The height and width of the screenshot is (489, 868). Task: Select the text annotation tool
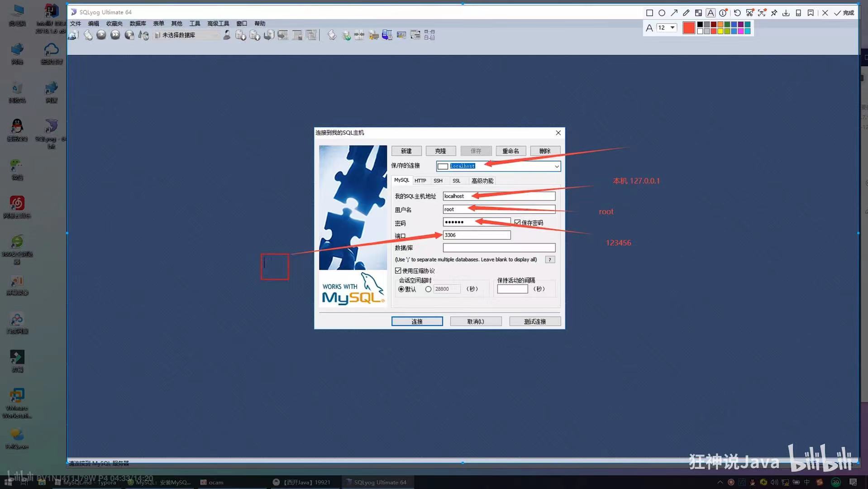(711, 13)
